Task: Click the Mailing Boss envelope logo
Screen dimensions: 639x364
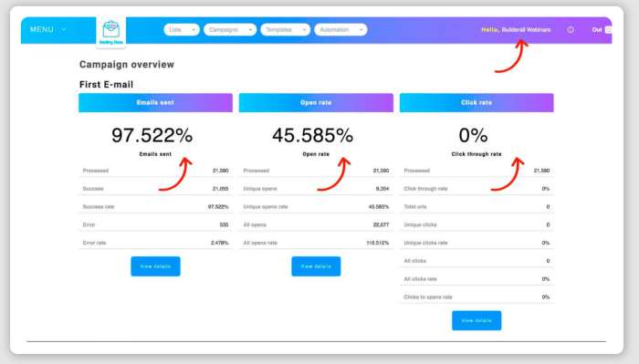Action: click(x=110, y=32)
